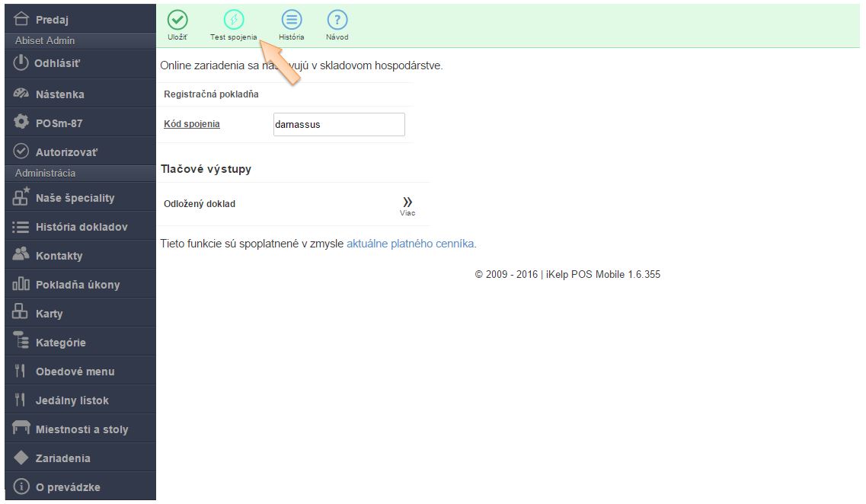Navigate to Kontakty
This screenshot has width=866, height=504.
(x=59, y=256)
